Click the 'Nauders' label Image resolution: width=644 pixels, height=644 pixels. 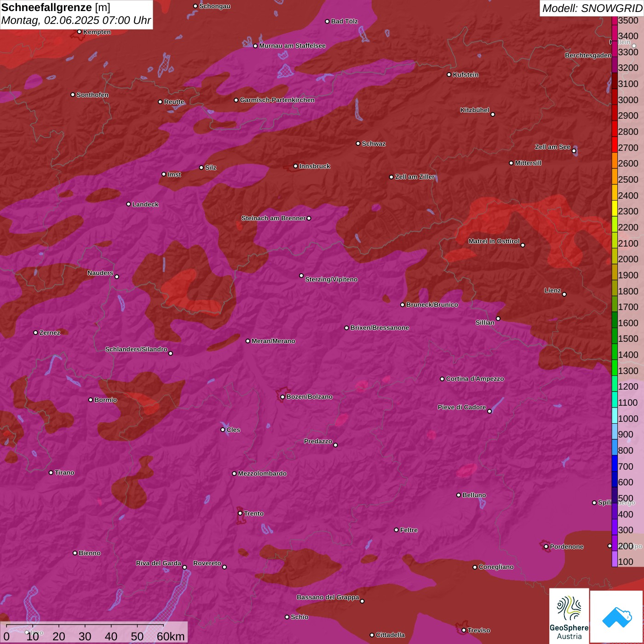click(x=100, y=273)
